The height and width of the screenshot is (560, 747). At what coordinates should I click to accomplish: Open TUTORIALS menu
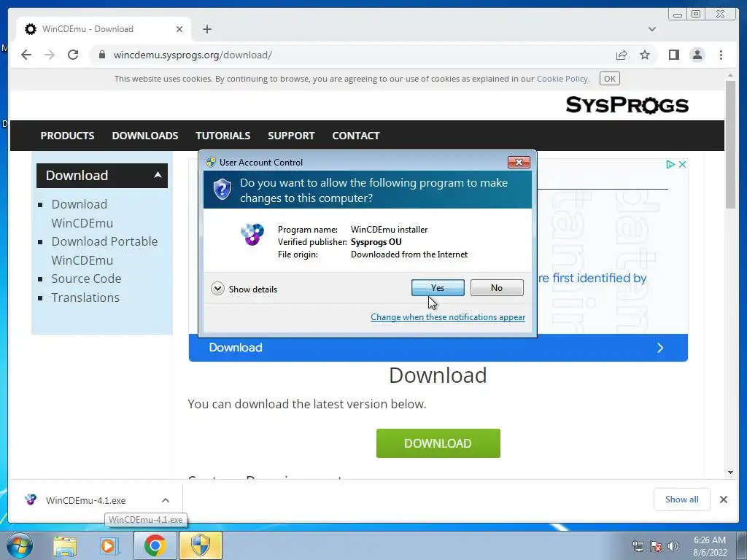(223, 136)
